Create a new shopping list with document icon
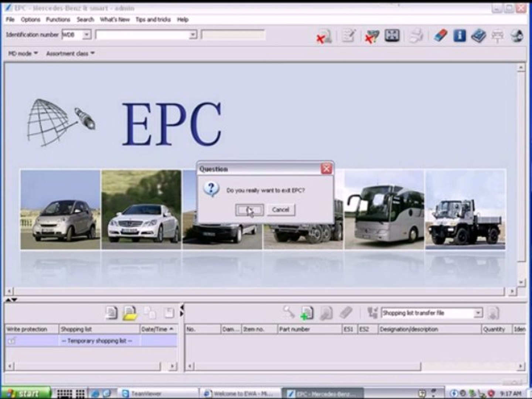 click(111, 313)
